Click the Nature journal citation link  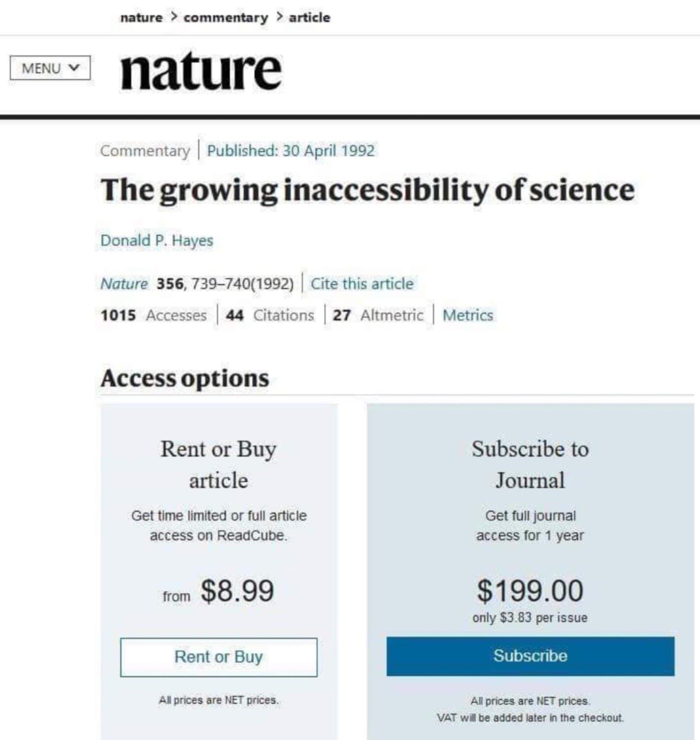coord(124,284)
